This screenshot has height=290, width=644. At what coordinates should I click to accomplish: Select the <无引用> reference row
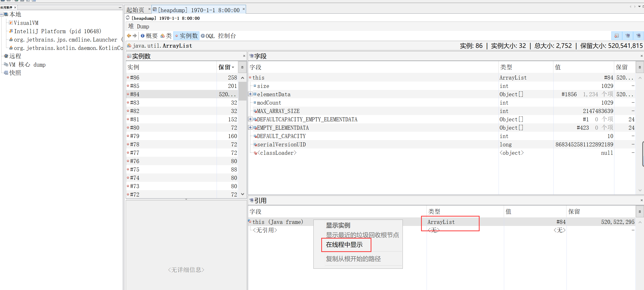(x=442, y=230)
